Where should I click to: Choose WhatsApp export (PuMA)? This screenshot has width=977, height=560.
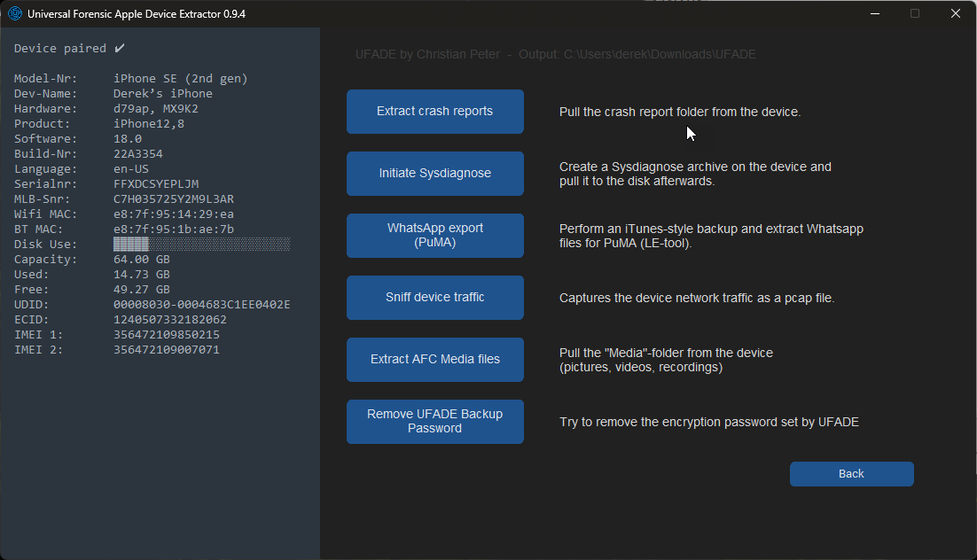(x=434, y=236)
